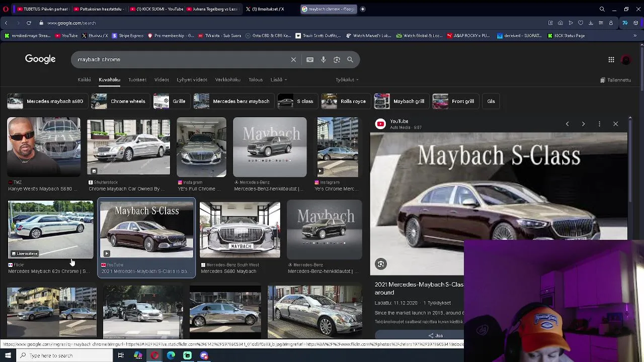The height and width of the screenshot is (362, 644).
Task: Reload the page with the refresh icon
Action: 29,23
